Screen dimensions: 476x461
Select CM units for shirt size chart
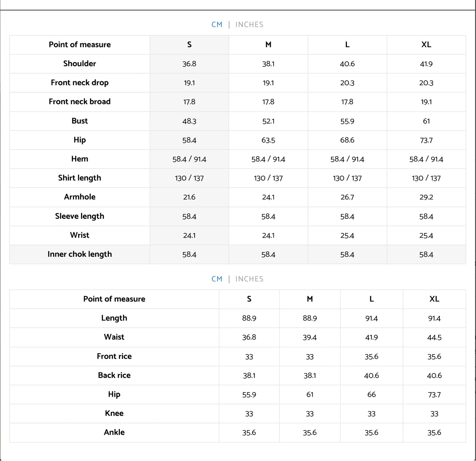click(217, 25)
